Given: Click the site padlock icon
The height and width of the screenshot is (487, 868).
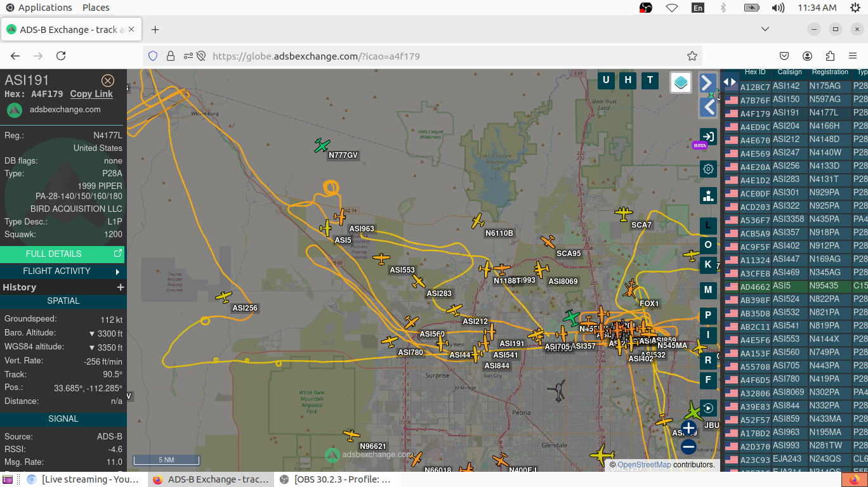Looking at the screenshot, I should tap(170, 56).
